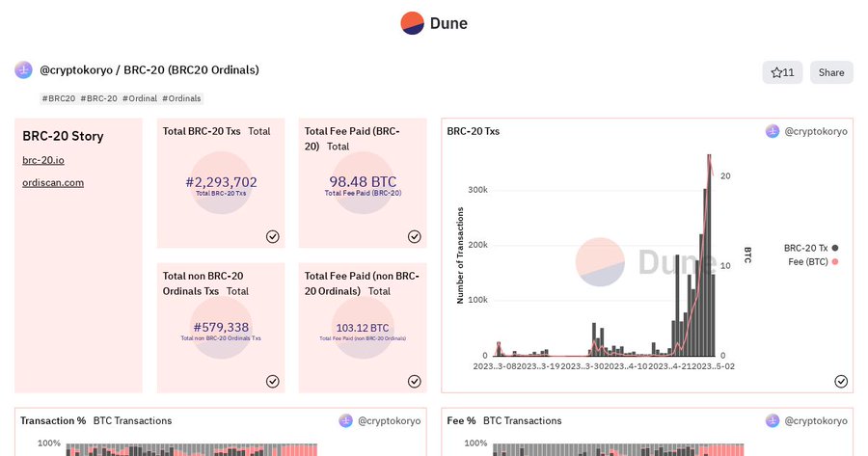
Task: Click the 98.48 BTC counter value
Action: [x=363, y=182]
